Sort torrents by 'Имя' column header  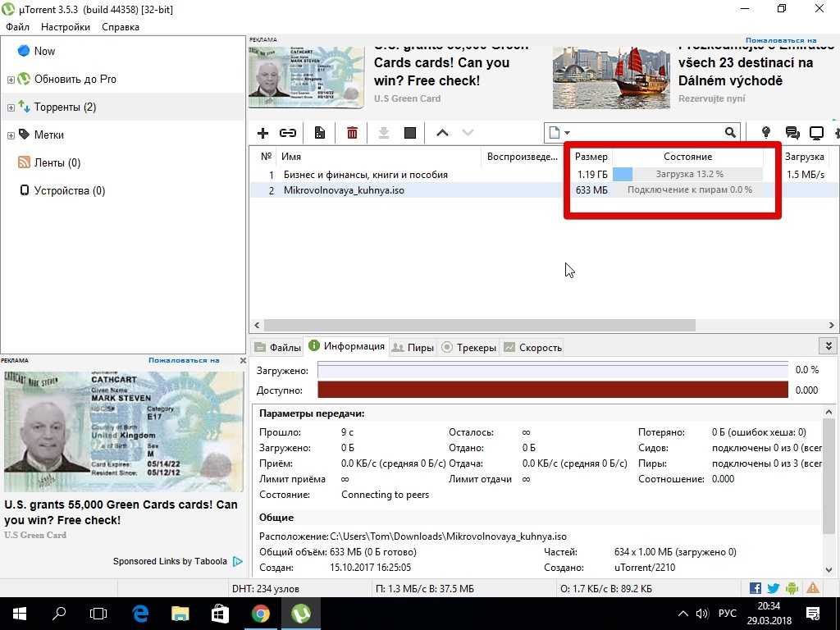[x=379, y=157]
